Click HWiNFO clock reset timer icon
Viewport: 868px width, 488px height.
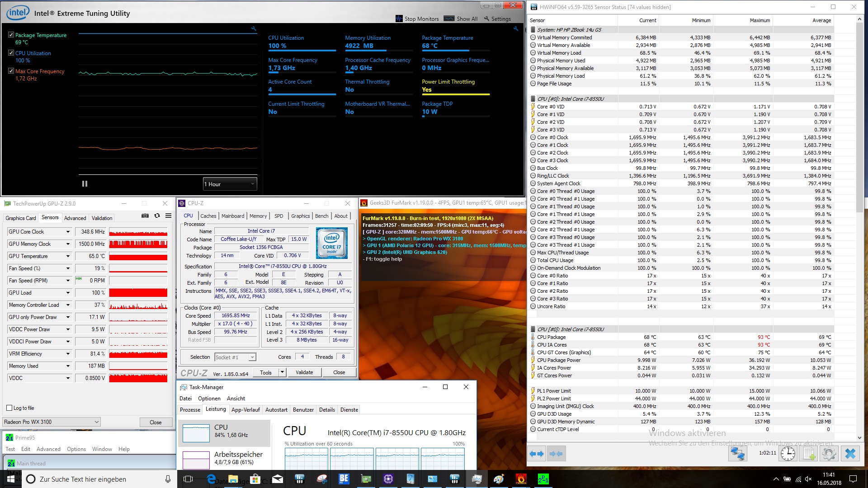click(x=788, y=454)
